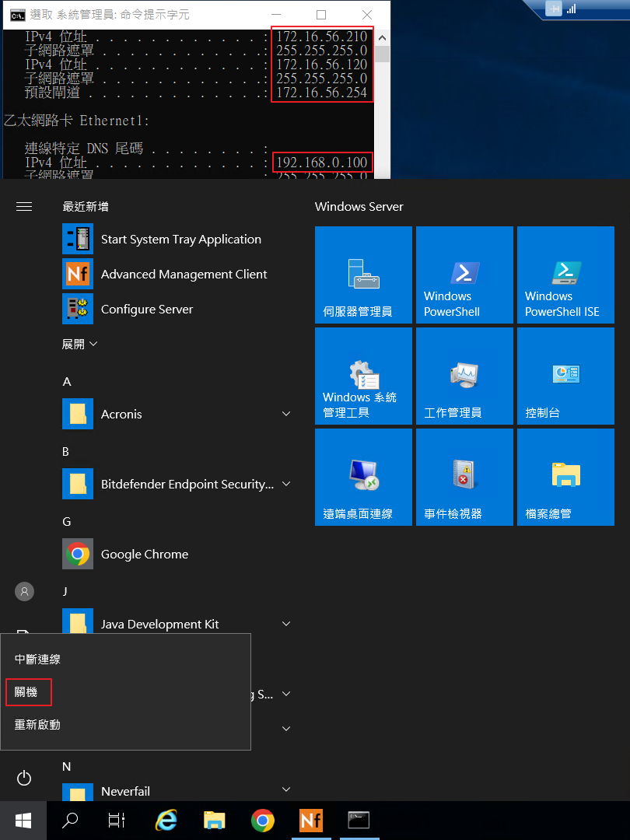Expand the 展開 recently added list

coord(80,344)
